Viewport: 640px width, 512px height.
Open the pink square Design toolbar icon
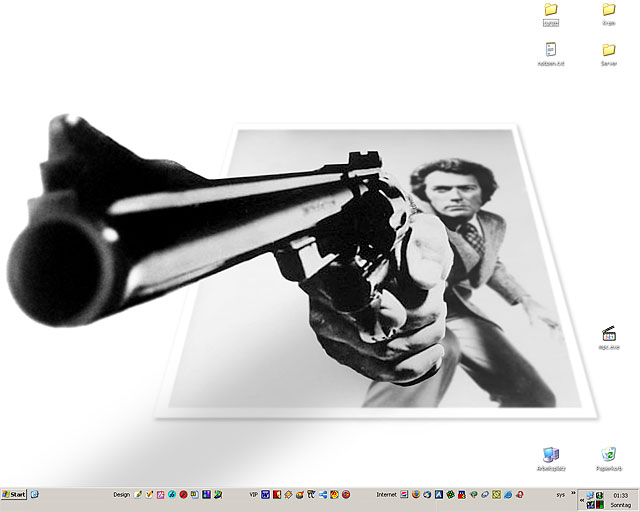point(160,494)
